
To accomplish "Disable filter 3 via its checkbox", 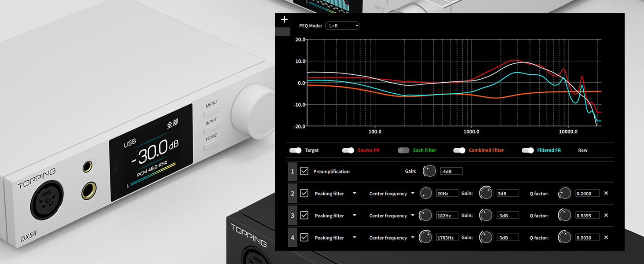I will pos(304,215).
